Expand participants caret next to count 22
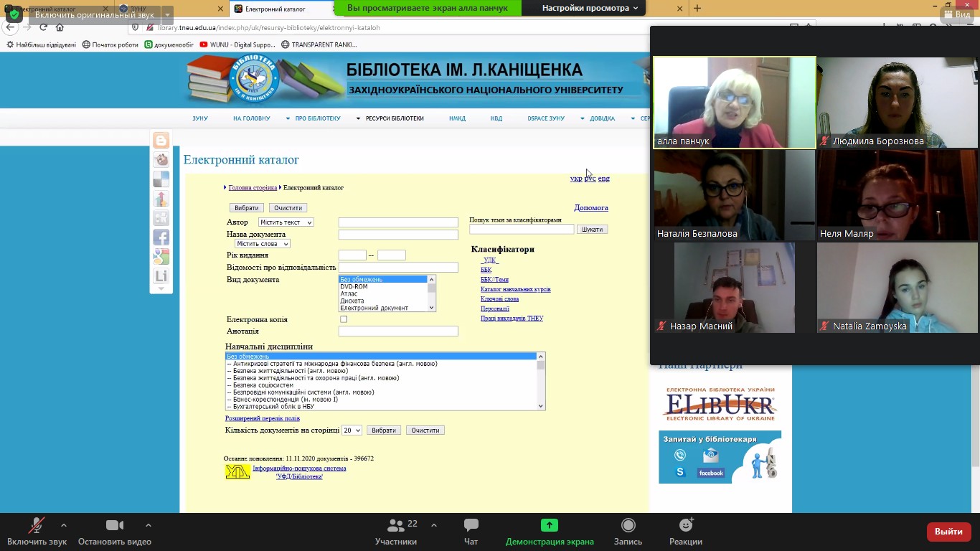This screenshot has width=980, height=551. 434,525
